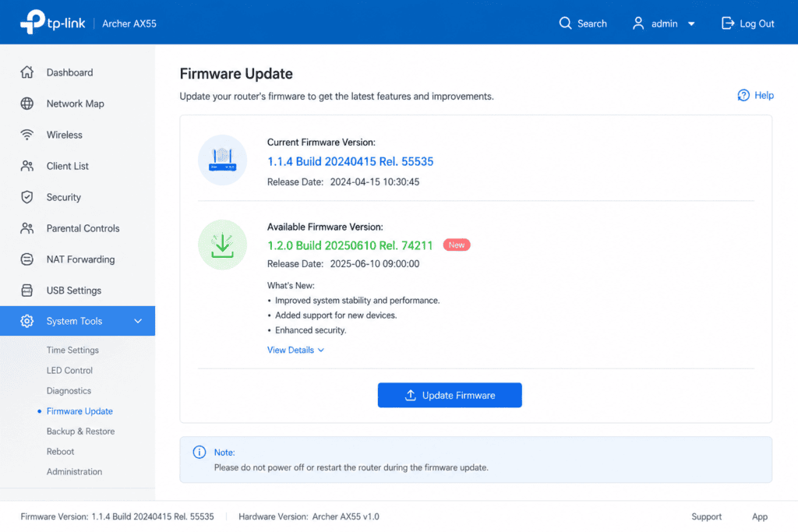This screenshot has height=532, width=798.
Task: Select Firmware Update submenu item
Action: [x=79, y=411]
